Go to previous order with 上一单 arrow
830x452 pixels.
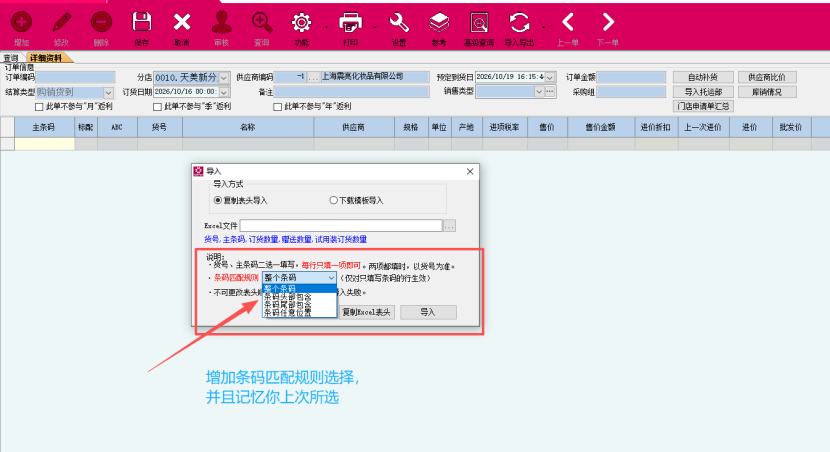click(567, 22)
